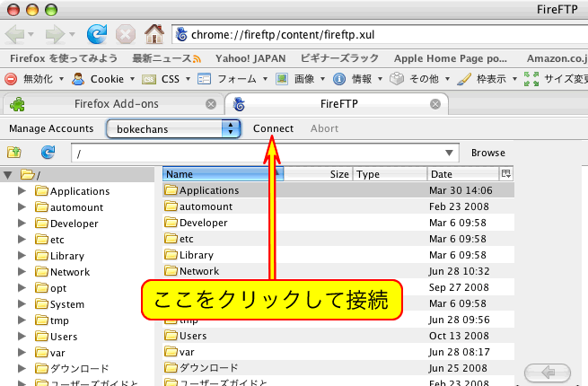Screen dimensions: 588x386
Task: Click the column picker icon beside Date
Action: point(506,173)
